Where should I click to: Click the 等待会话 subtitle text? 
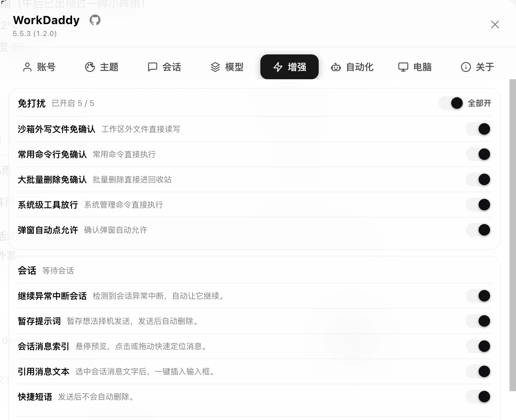(58, 271)
